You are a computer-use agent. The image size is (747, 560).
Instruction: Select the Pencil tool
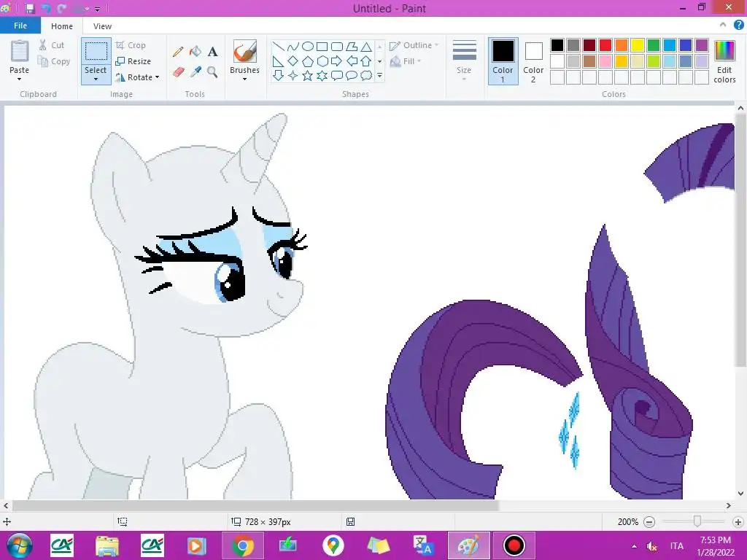pos(178,52)
